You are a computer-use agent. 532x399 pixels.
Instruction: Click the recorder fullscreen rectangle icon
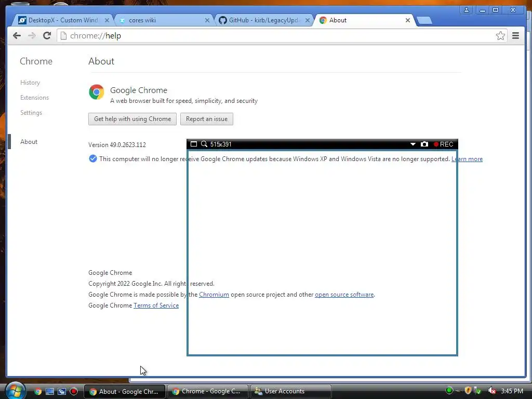click(194, 144)
